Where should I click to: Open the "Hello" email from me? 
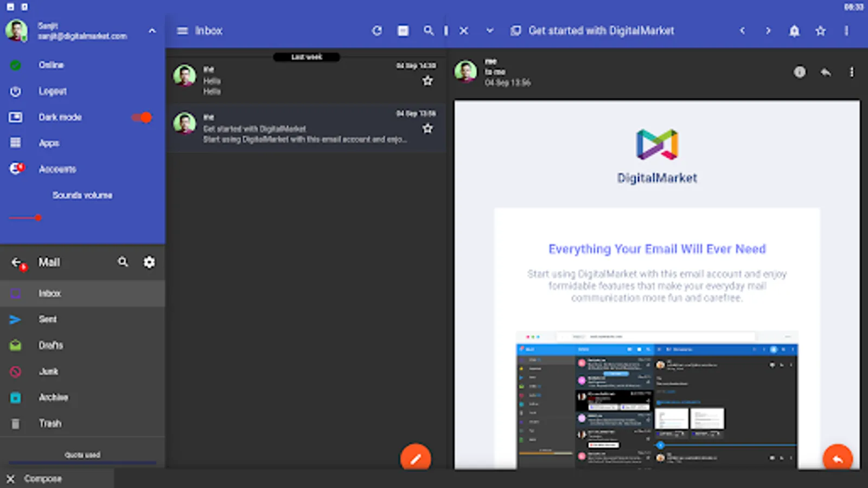pos(306,80)
